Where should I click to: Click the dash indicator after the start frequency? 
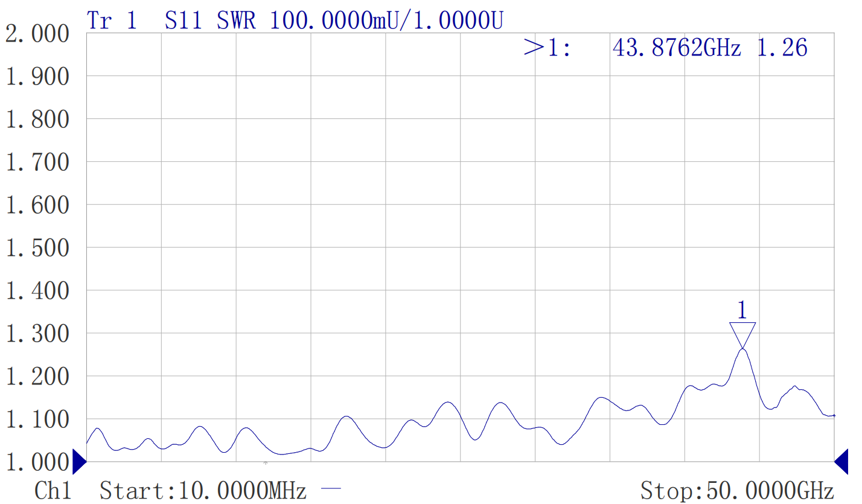tap(331, 488)
